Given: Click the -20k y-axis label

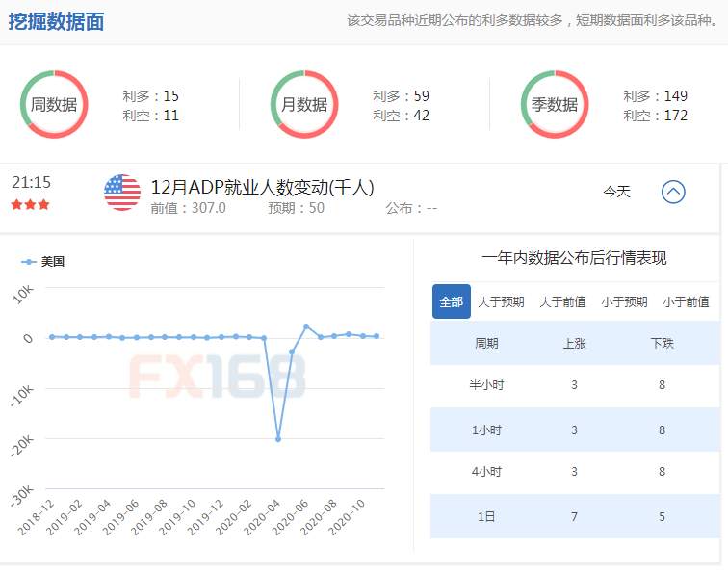Looking at the screenshot, I should [x=22, y=445].
